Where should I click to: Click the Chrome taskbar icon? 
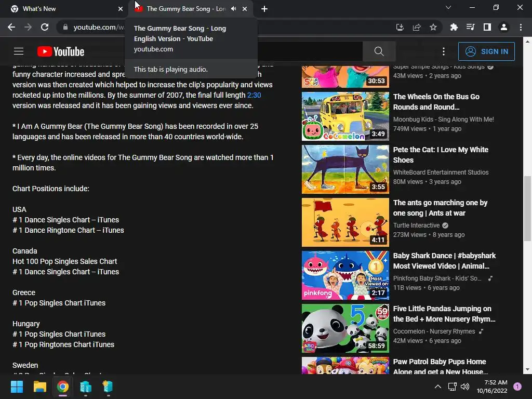(x=63, y=387)
